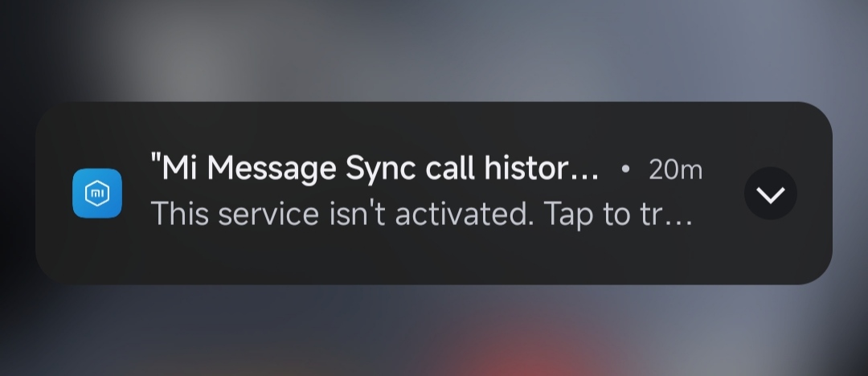Open the Mi Message service from its icon
This screenshot has width=868, height=376.
(x=97, y=194)
